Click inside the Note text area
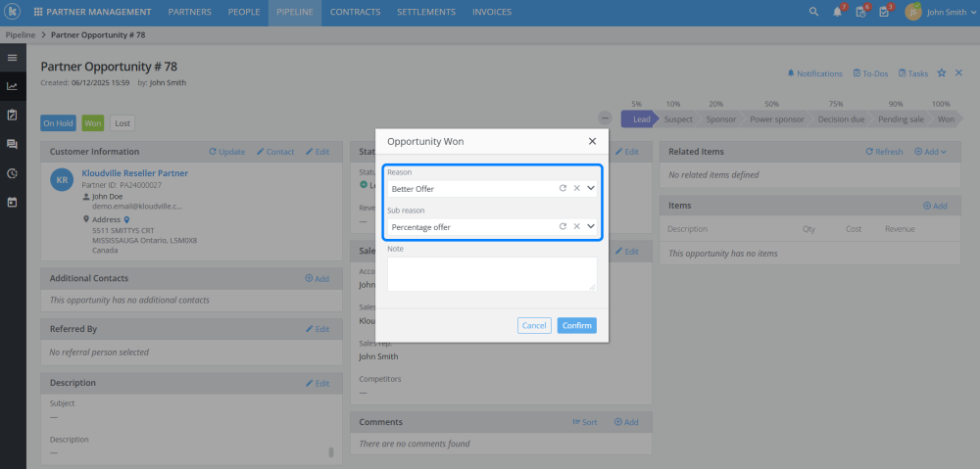The width and height of the screenshot is (980, 469). (492, 273)
